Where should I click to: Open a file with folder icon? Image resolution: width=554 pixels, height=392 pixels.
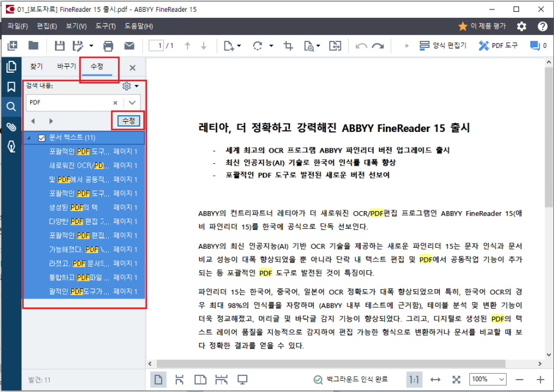click(34, 45)
